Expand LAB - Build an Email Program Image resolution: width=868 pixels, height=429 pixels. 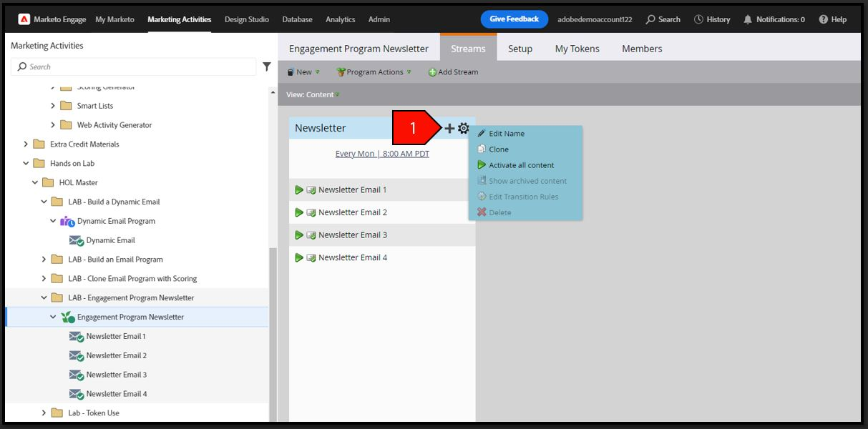tap(44, 260)
